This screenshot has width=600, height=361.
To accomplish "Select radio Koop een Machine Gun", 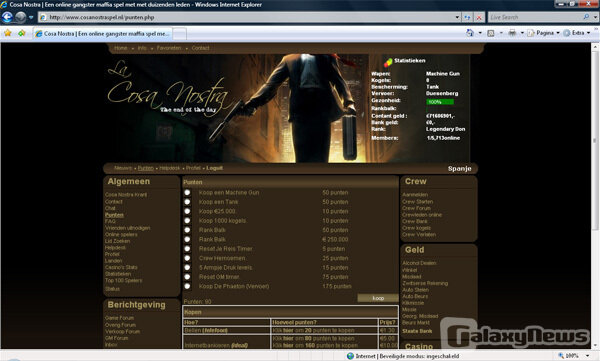I will (187, 193).
